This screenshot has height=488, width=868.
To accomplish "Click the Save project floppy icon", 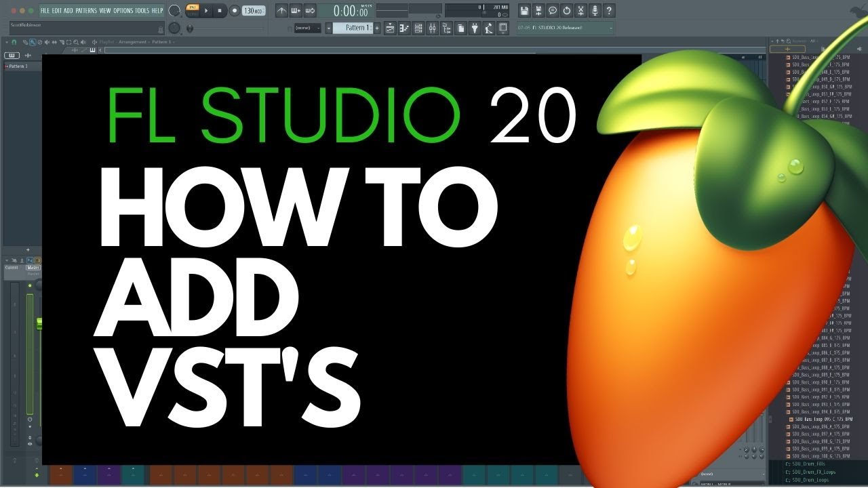I will pyautogui.click(x=524, y=11).
